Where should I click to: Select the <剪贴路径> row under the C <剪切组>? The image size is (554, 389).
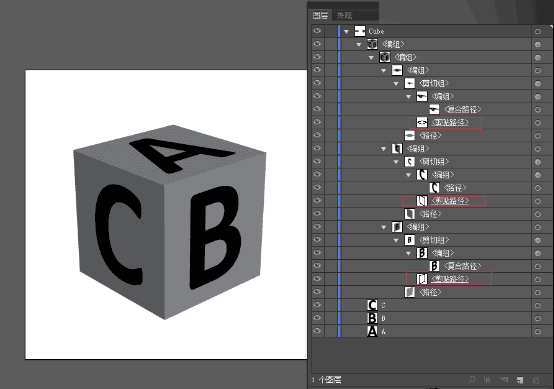(x=450, y=201)
